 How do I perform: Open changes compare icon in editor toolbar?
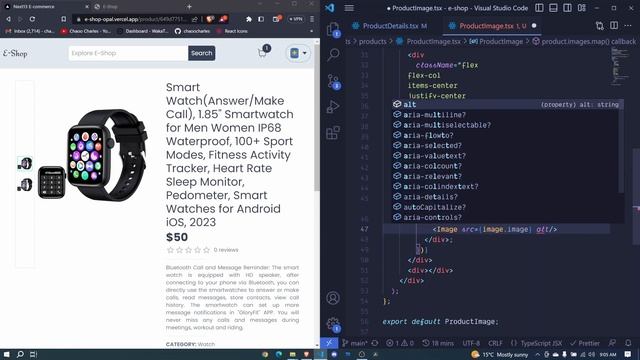click(599, 26)
